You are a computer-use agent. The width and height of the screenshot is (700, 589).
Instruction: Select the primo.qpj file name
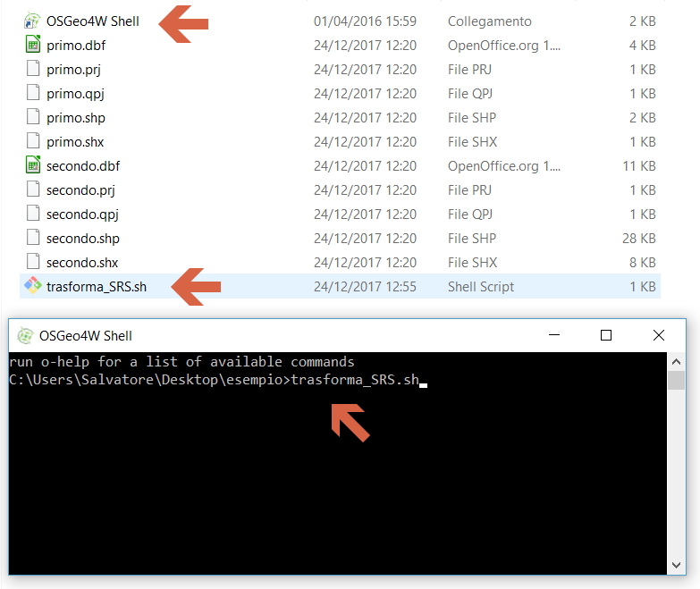[76, 94]
